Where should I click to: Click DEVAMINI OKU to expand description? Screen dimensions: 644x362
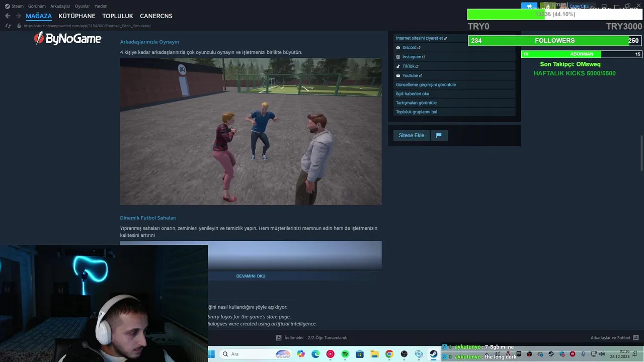coord(251,276)
